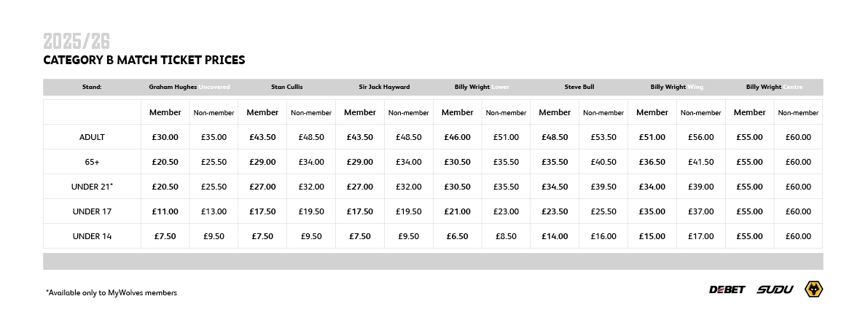Click the UNDER 14 row label
This screenshot has width=868, height=331.
point(92,236)
